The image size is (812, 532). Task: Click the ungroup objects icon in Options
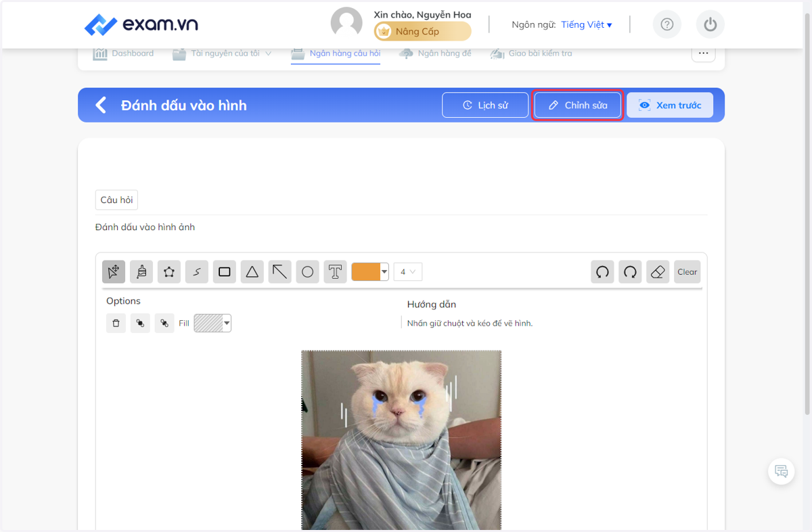164,324
